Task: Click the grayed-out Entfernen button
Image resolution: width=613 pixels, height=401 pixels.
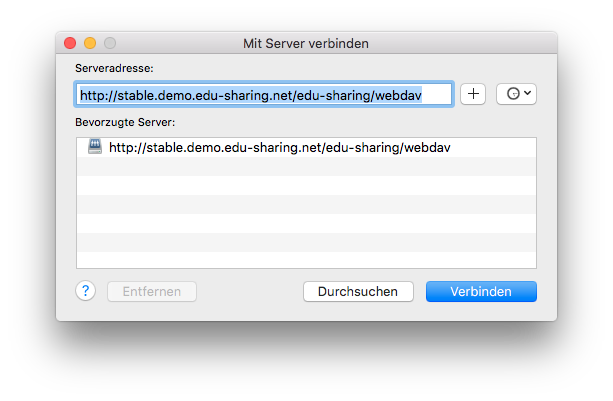Action: (151, 291)
